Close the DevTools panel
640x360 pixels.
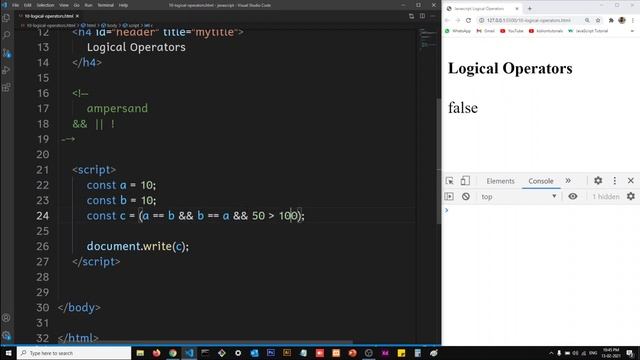[631, 180]
